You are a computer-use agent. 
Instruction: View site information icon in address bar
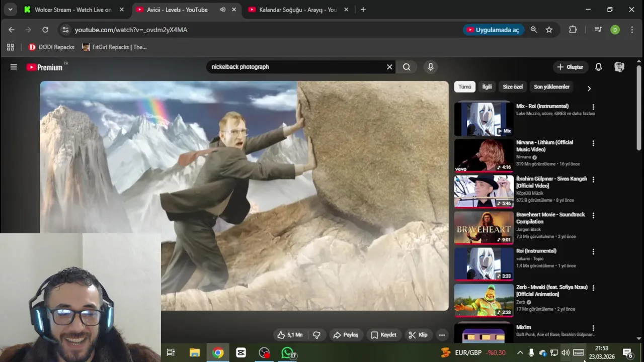[x=65, y=30]
